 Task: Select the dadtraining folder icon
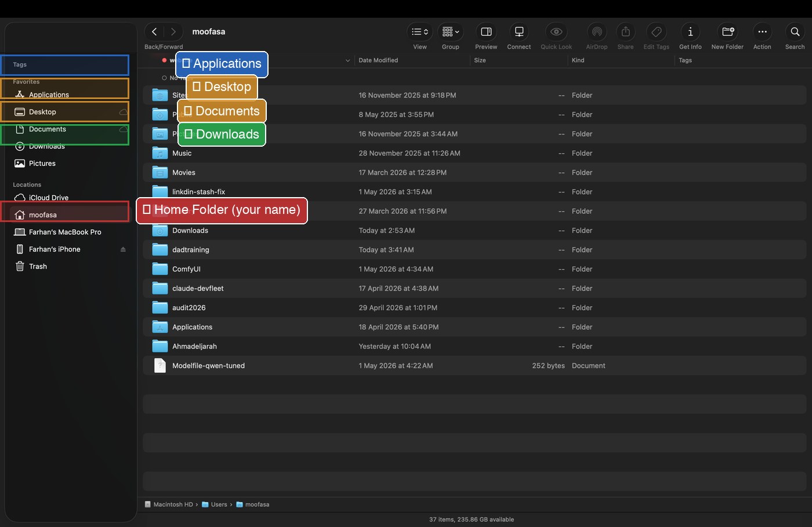point(159,250)
